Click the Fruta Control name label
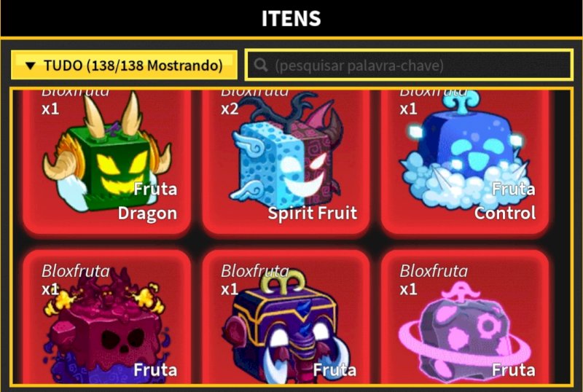This screenshot has height=392, width=583. tap(505, 201)
